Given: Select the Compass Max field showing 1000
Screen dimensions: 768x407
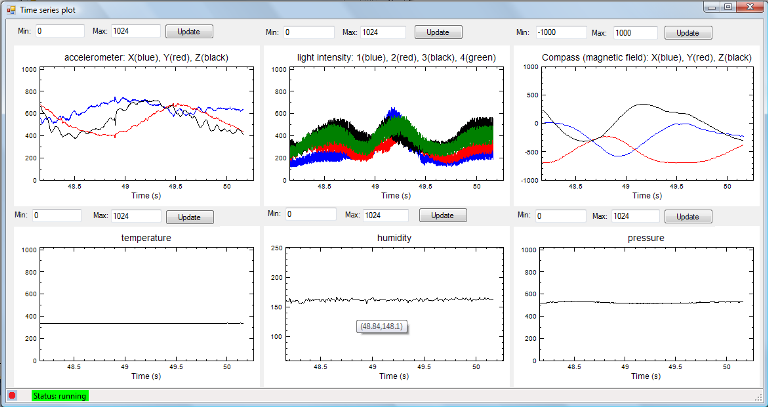Looking at the screenshot, I should [635, 33].
